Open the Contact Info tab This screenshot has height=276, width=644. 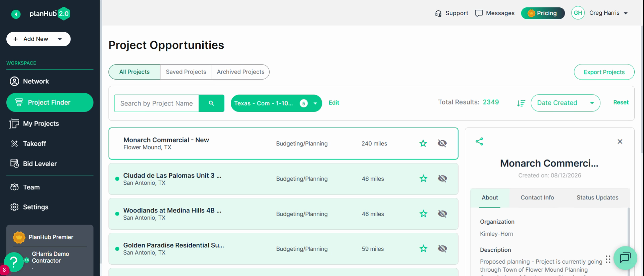pos(537,197)
